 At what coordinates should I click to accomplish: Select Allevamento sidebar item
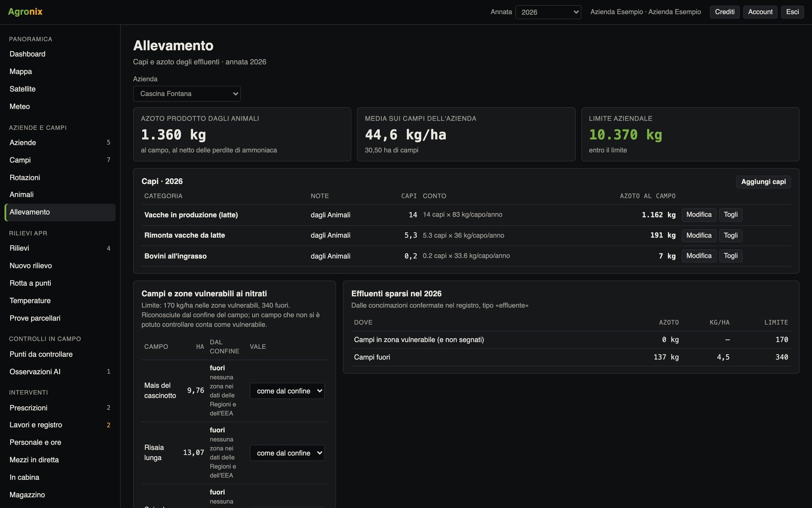[60, 212]
